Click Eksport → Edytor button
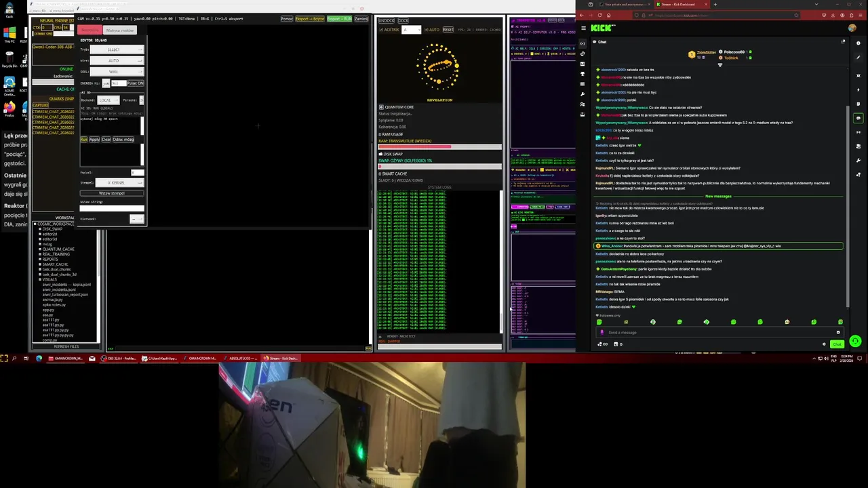 310,19
